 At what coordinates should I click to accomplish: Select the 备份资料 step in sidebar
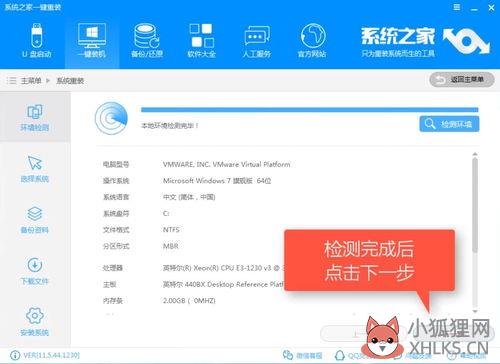[35, 220]
